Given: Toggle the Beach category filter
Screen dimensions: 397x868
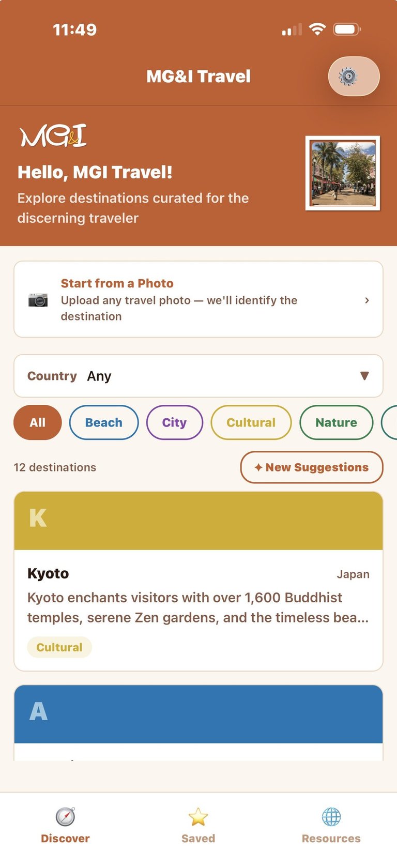Looking at the screenshot, I should point(104,422).
